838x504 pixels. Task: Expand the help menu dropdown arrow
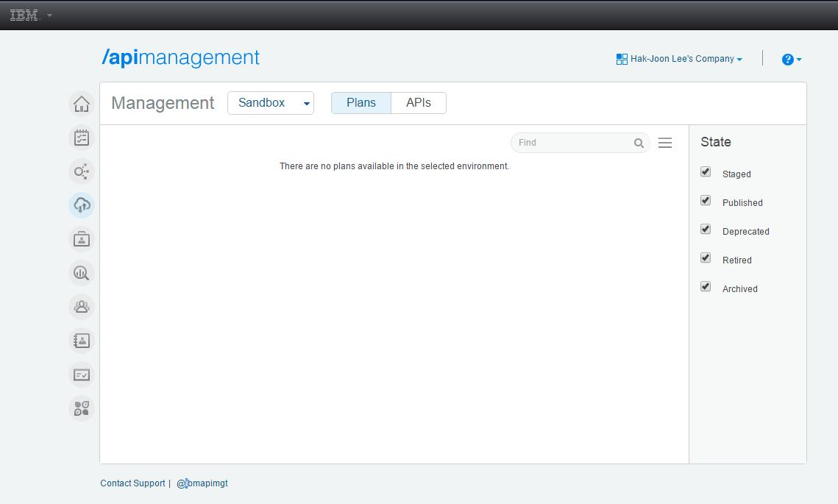click(799, 60)
